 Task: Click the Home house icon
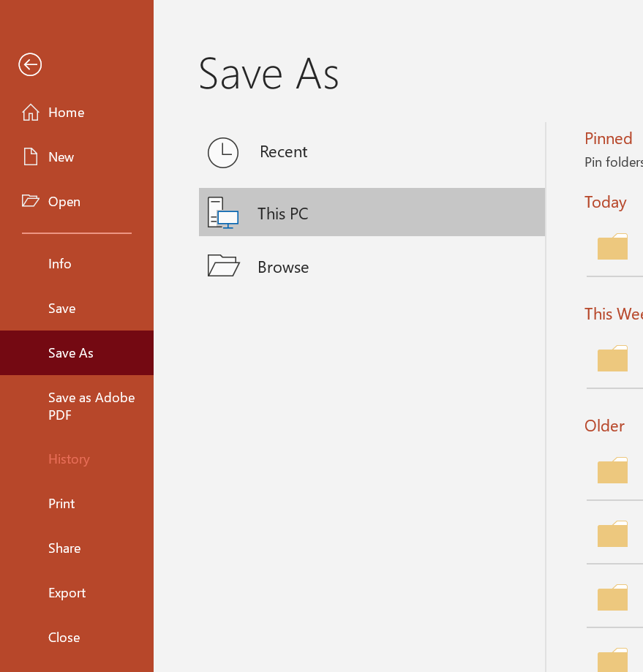coord(31,113)
